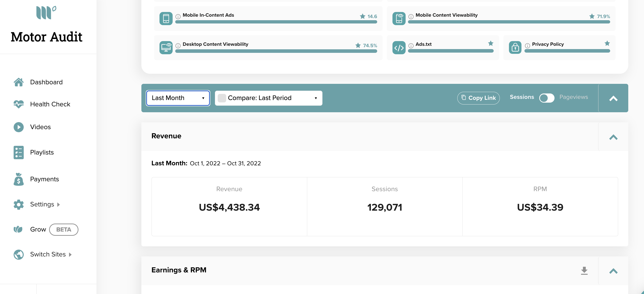This screenshot has height=294, width=644.
Task: Open info tooltip for Desktop Content Viewability
Action: click(178, 46)
